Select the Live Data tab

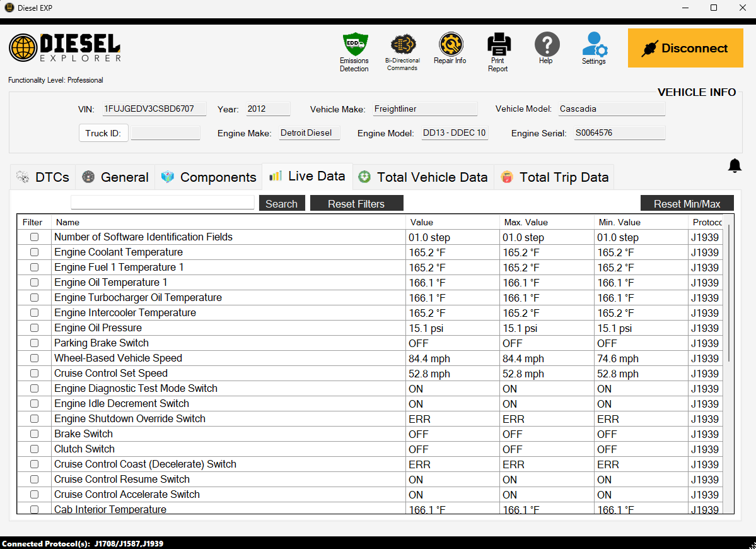pos(308,176)
